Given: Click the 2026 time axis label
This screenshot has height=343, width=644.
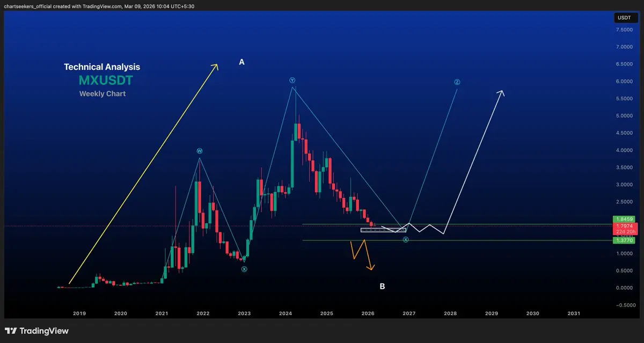Looking at the screenshot, I should (x=368, y=313).
